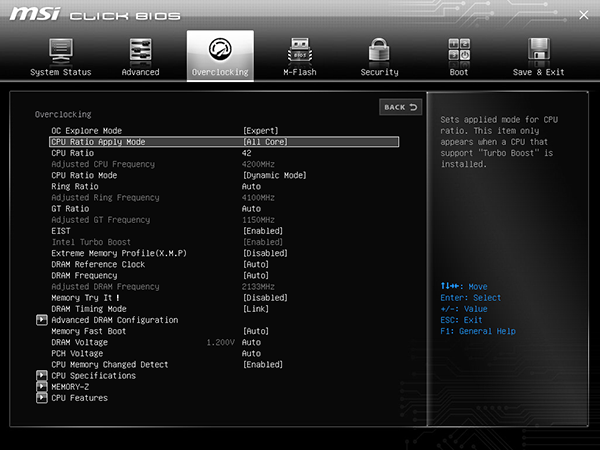The image size is (600, 450).
Task: Toggle Extreme Memory Profile [Disabled] setting
Action: (x=265, y=253)
